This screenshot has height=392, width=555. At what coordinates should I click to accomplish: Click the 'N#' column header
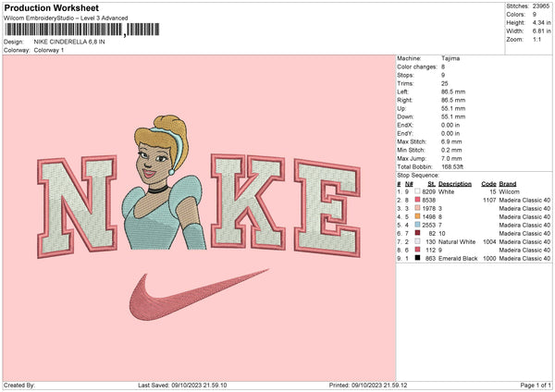[409, 184]
